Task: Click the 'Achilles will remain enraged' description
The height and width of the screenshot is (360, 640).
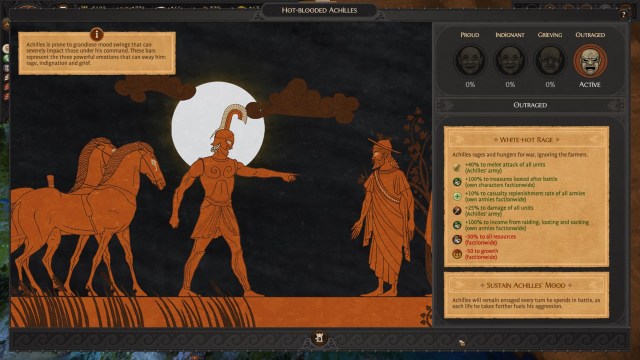Action: coord(526,303)
